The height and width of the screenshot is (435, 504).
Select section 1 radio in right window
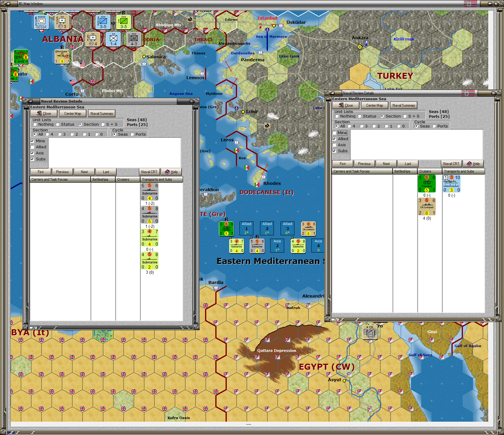[387, 126]
